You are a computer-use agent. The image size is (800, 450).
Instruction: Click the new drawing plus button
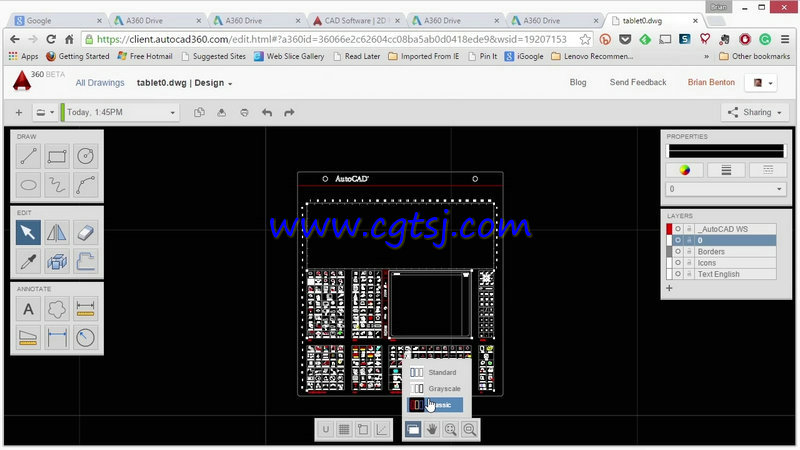click(x=19, y=112)
